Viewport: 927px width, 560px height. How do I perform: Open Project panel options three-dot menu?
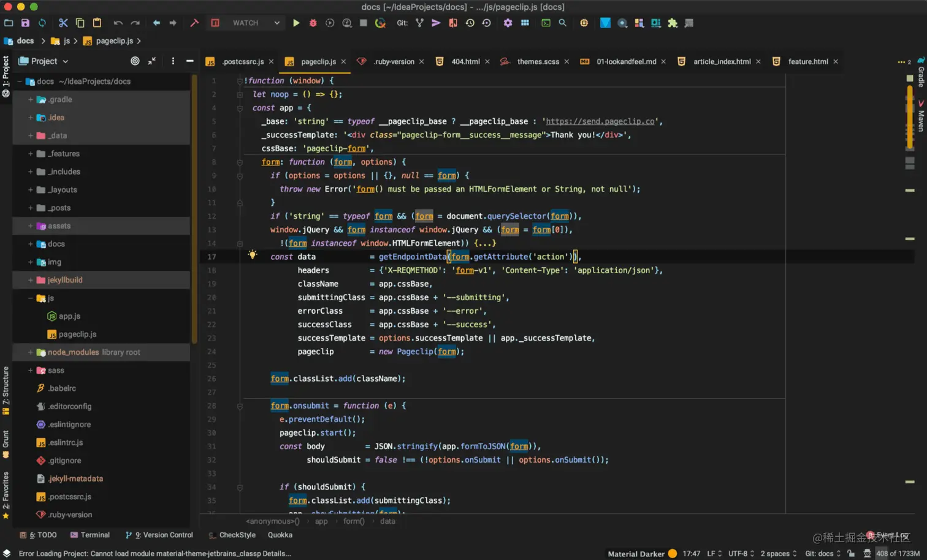(173, 61)
